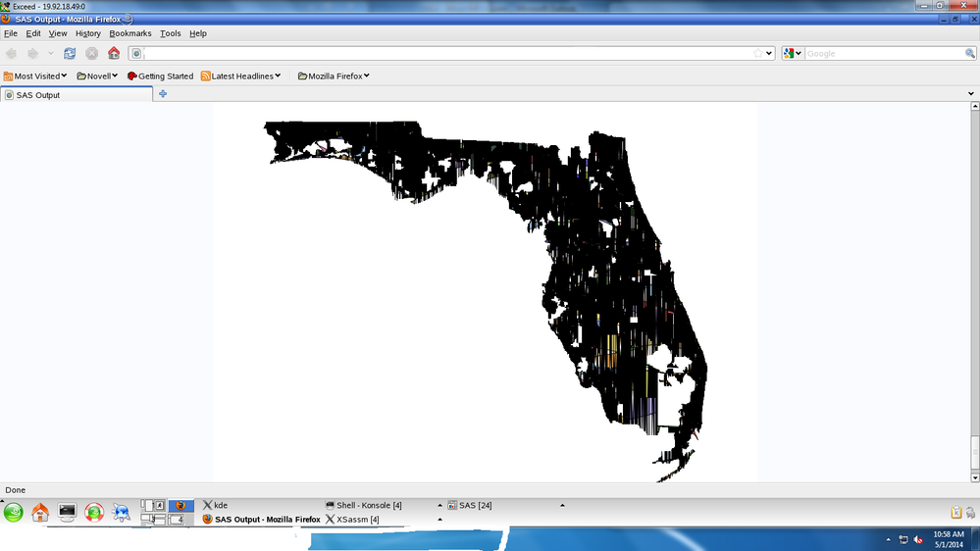Image resolution: width=980 pixels, height=551 pixels.
Task: Expand the Most Visited bookmarks folder
Action: [35, 76]
